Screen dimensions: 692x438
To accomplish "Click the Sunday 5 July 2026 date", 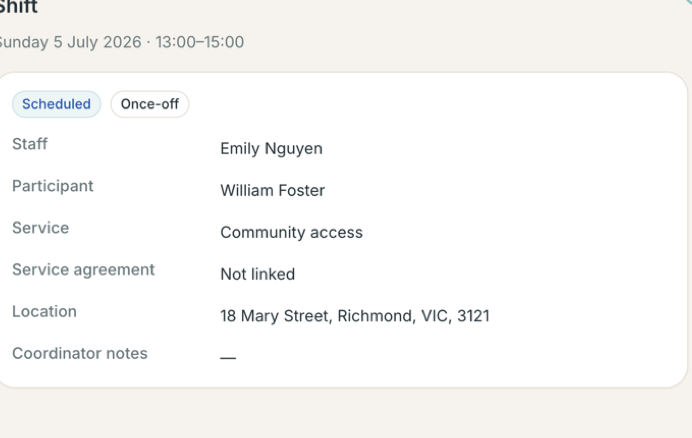I will pyautogui.click(x=71, y=42).
